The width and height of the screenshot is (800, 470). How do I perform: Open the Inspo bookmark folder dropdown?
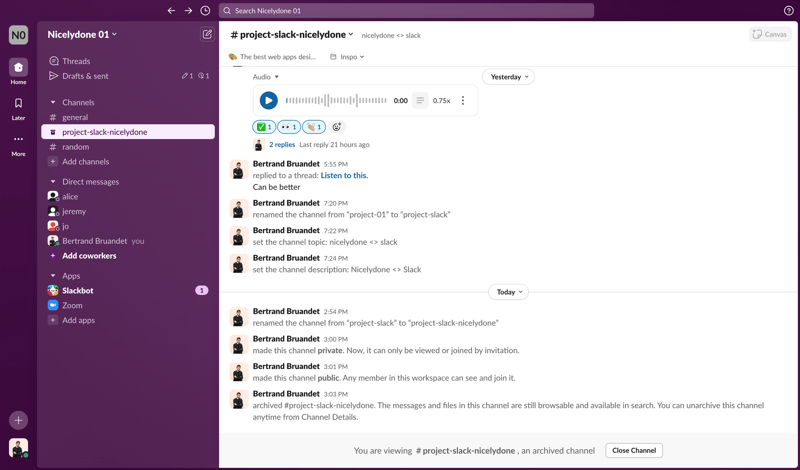click(x=347, y=57)
